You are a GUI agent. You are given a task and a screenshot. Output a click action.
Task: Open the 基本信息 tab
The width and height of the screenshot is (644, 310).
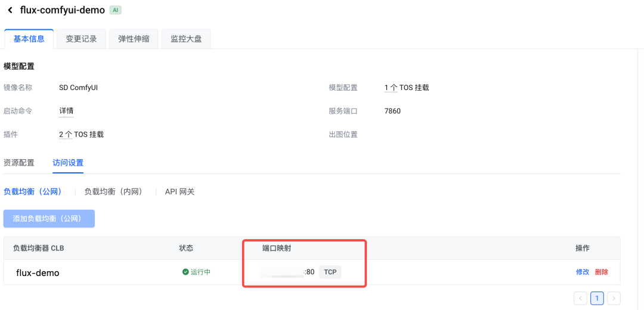[x=29, y=39]
